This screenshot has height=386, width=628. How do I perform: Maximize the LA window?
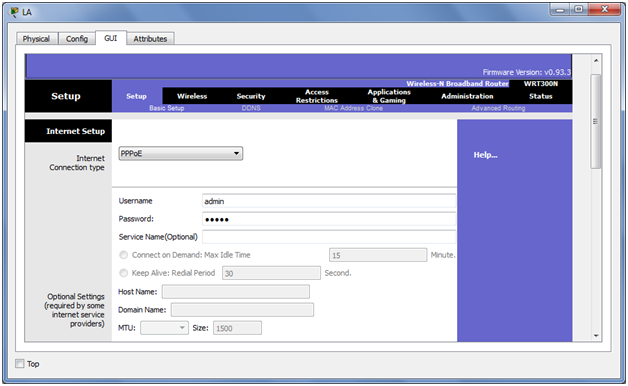(579, 10)
